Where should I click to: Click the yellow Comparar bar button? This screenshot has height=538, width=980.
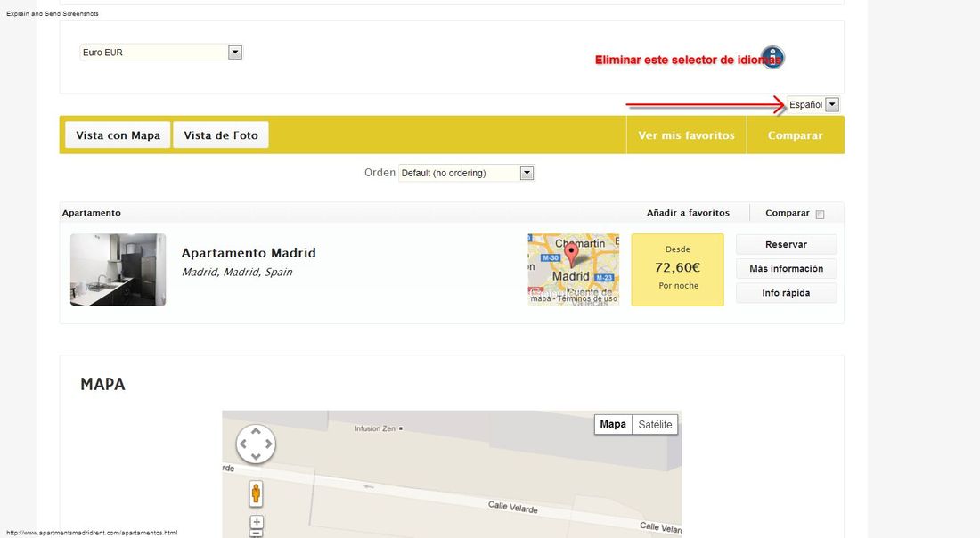795,135
